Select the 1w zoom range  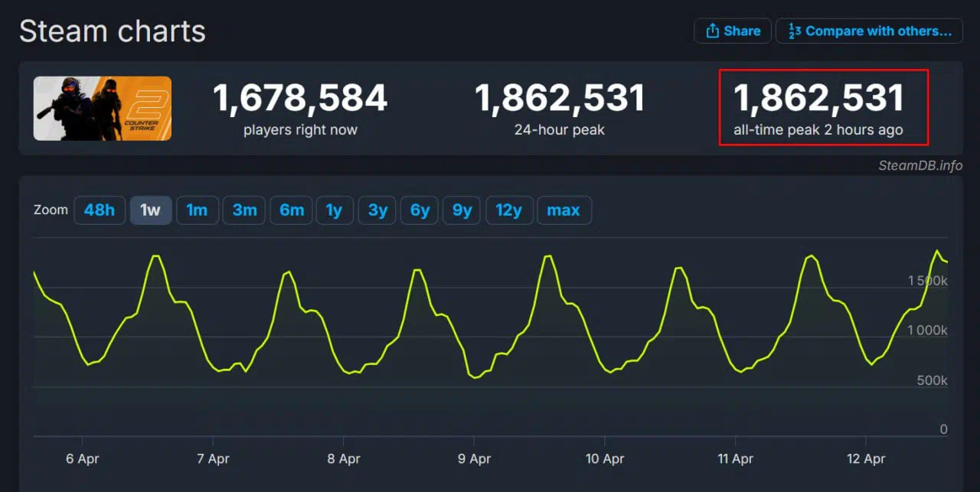click(151, 210)
